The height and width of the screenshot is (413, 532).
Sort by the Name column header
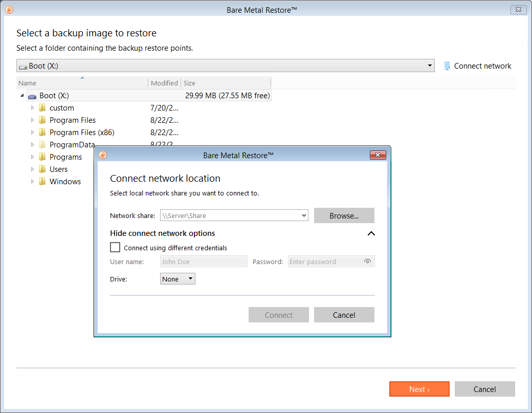(82, 83)
